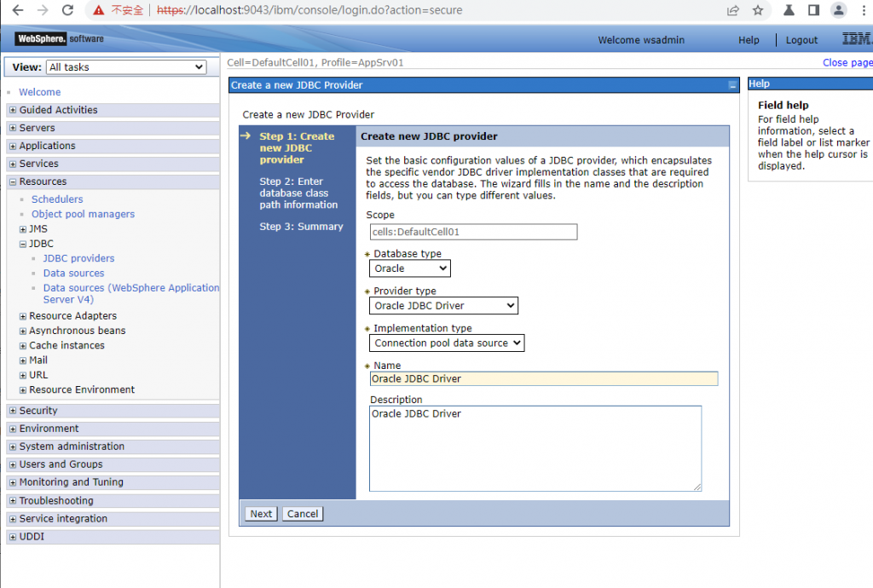This screenshot has height=588, width=873.
Task: Open the JDBC providers link
Action: (x=78, y=258)
